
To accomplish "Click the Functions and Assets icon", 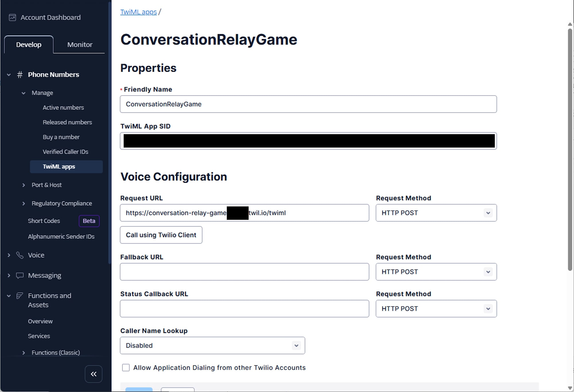I will pyautogui.click(x=20, y=296).
